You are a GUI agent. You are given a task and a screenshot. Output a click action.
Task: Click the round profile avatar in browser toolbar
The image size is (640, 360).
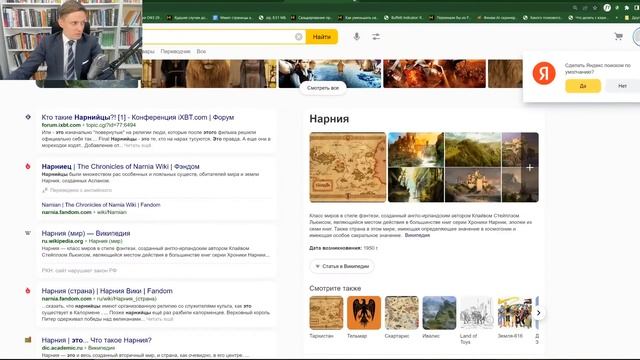click(607, 8)
